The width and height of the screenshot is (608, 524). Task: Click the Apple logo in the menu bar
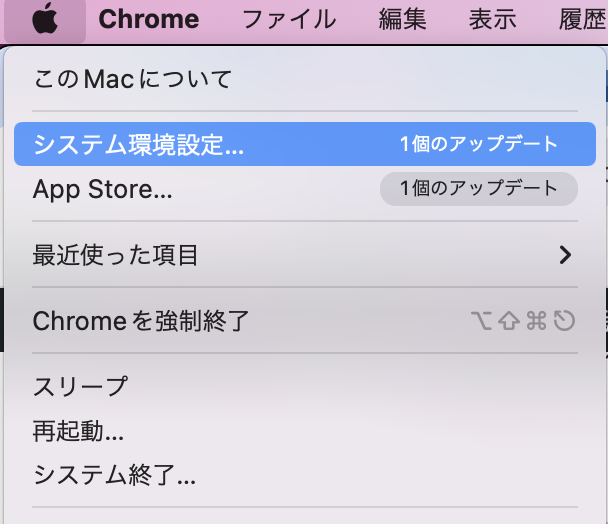tap(45, 19)
